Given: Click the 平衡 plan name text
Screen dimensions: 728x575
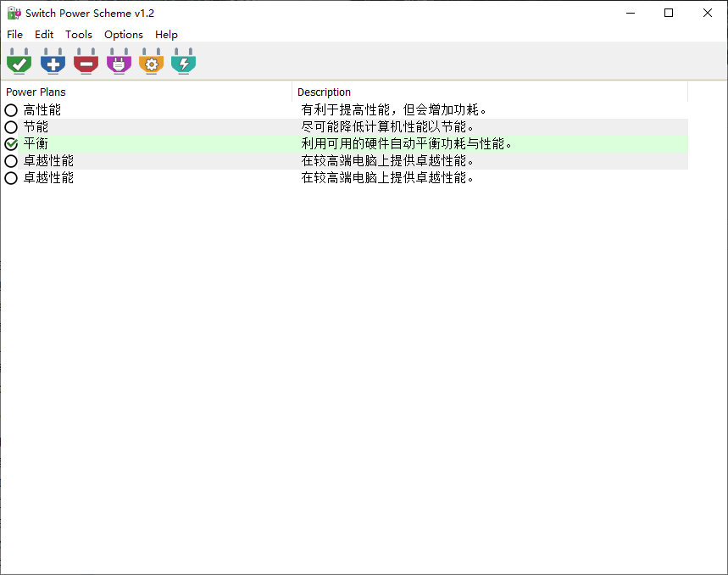Looking at the screenshot, I should click(36, 144).
